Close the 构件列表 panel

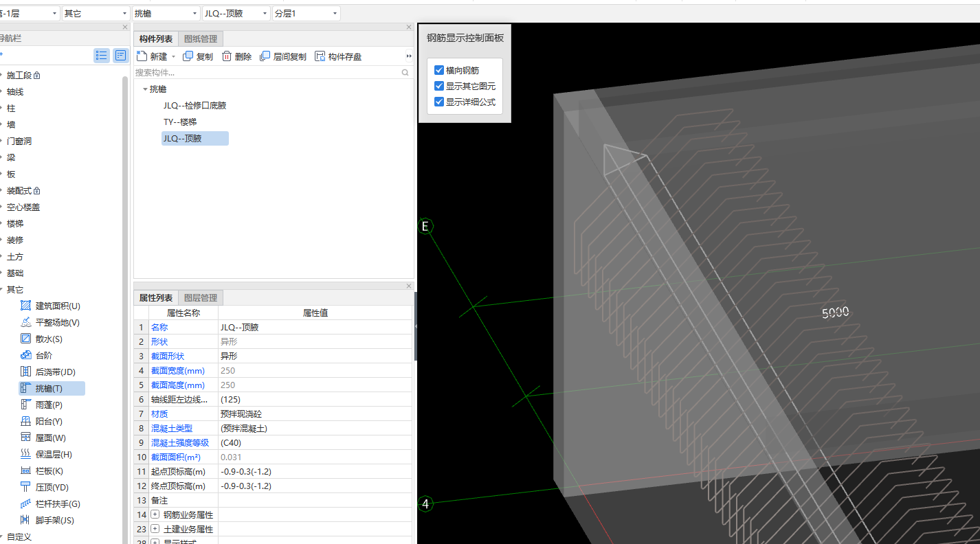coord(409,27)
